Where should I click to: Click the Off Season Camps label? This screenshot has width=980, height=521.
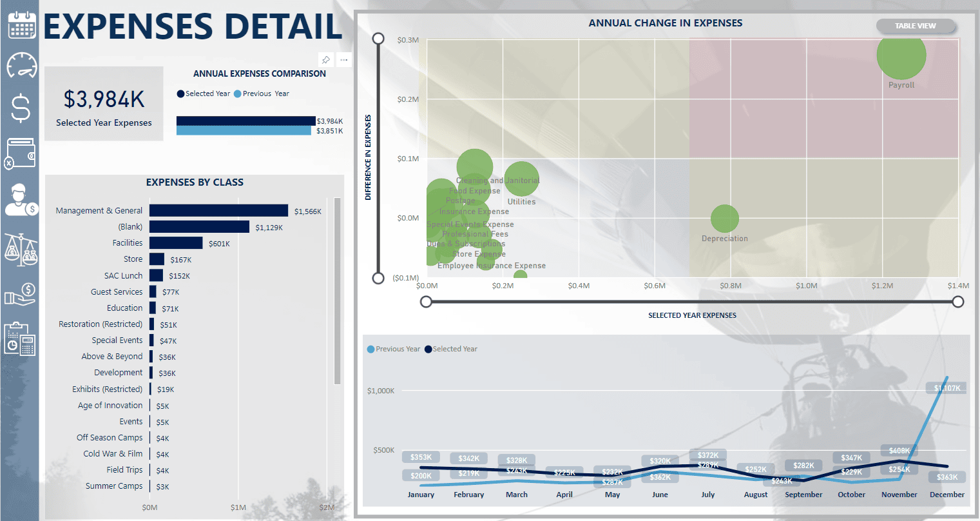click(x=110, y=438)
